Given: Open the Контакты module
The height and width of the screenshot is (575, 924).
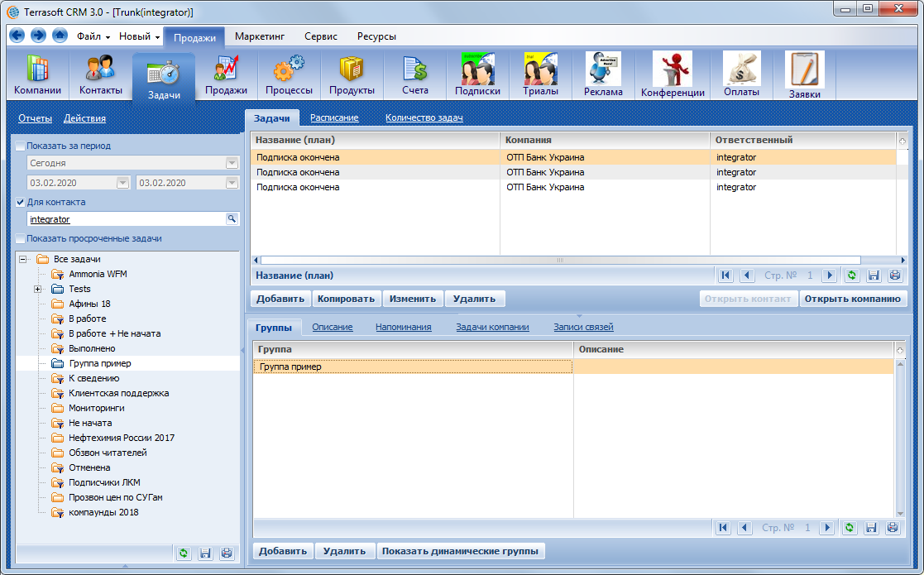Looking at the screenshot, I should [x=101, y=74].
